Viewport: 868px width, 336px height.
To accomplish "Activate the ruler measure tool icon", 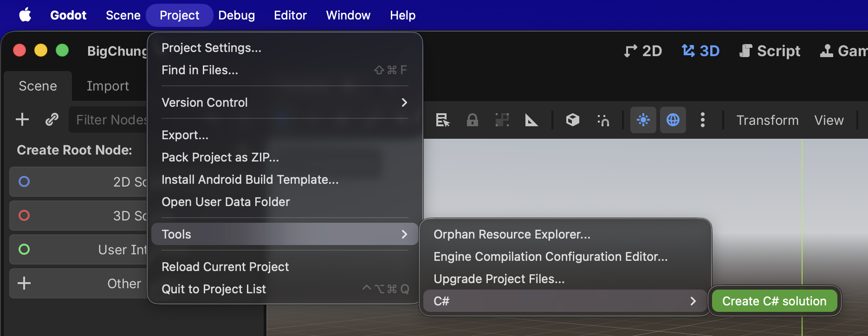I will tap(531, 120).
